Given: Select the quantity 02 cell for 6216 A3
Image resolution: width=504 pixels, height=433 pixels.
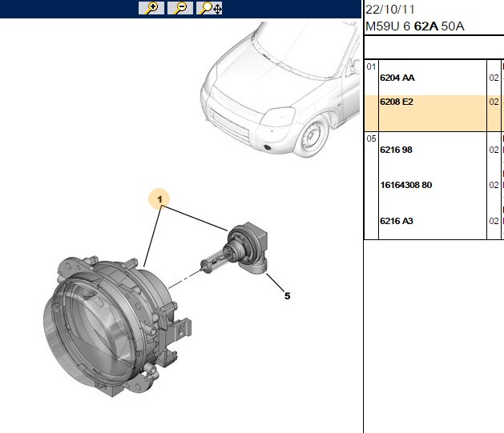Looking at the screenshot, I should (x=494, y=221).
